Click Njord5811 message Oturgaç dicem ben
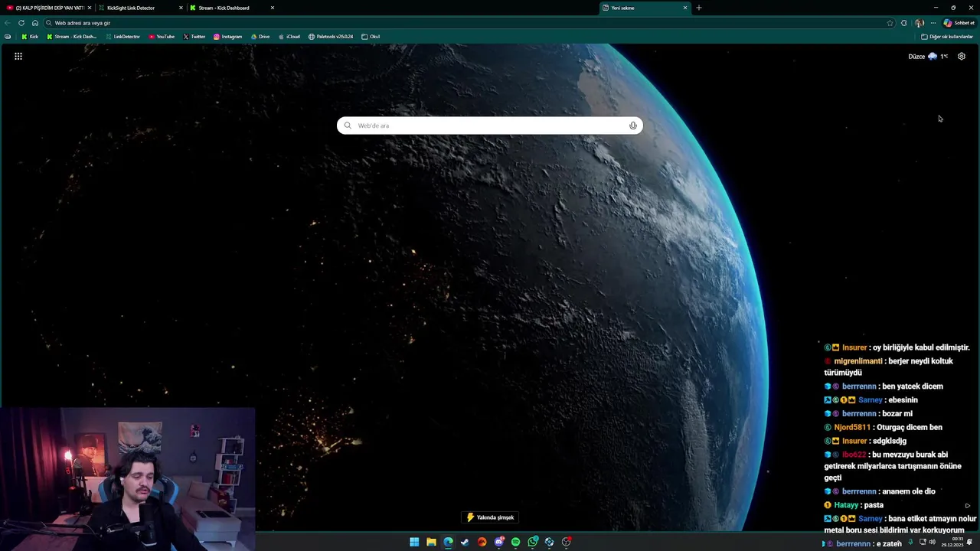 point(884,427)
